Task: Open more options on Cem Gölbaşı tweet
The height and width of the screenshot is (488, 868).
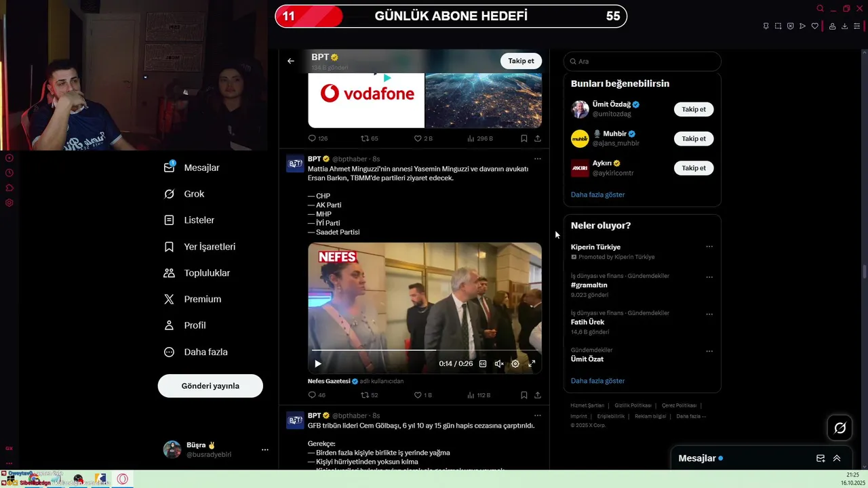Action: pyautogui.click(x=538, y=415)
